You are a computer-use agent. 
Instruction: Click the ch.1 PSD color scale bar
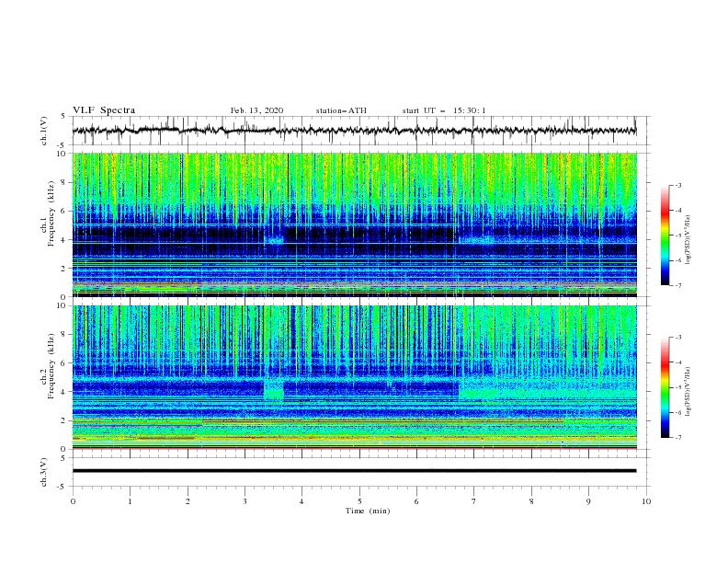tap(665, 236)
